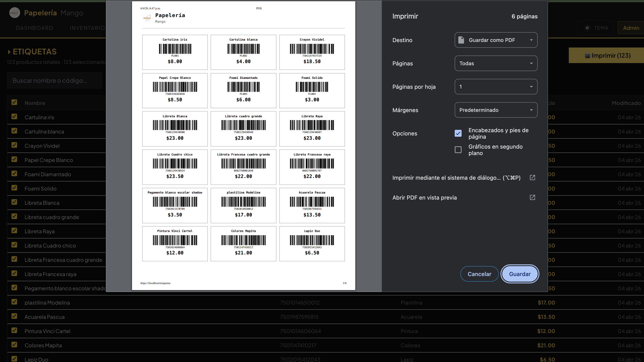Click the Libreta Raya product name
644x362 pixels.
point(40,231)
